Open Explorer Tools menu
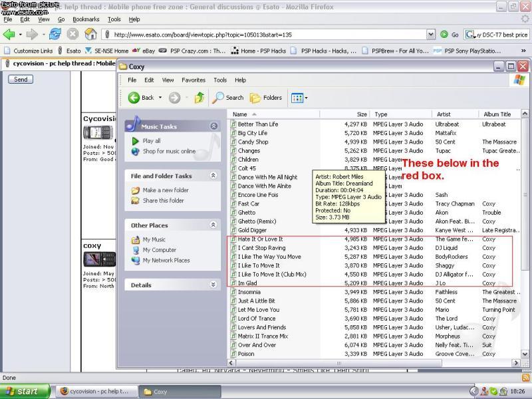Viewport: 532px width, 399px height. pyautogui.click(x=220, y=80)
